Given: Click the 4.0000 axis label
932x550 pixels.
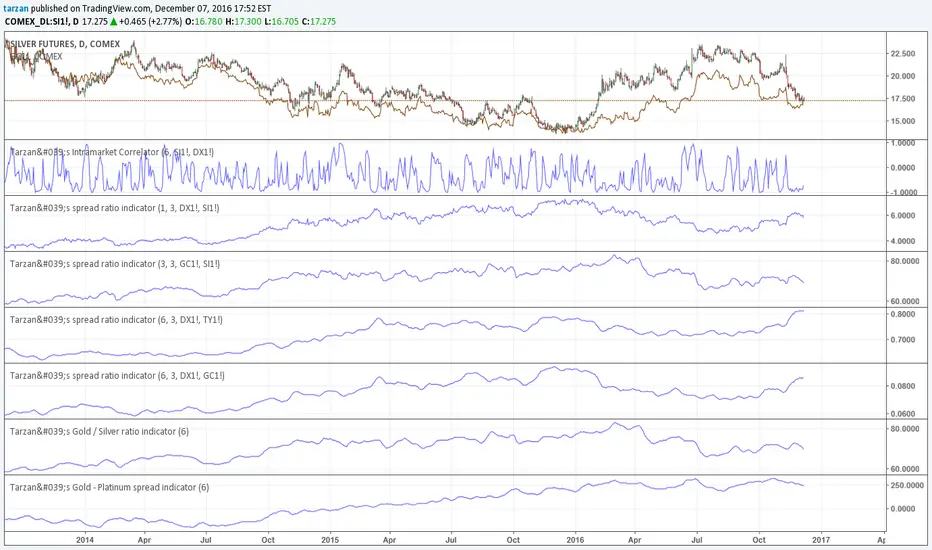Looking at the screenshot, I should [903, 241].
